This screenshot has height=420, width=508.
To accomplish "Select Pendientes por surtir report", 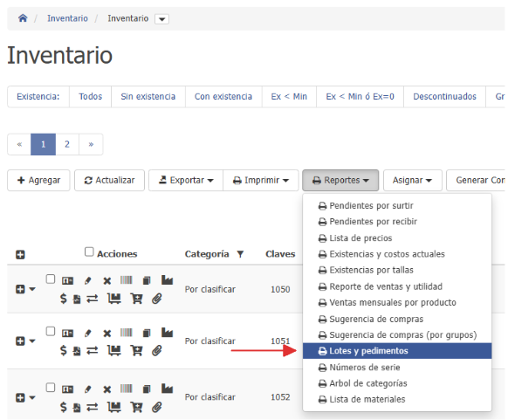I will coord(397,205).
